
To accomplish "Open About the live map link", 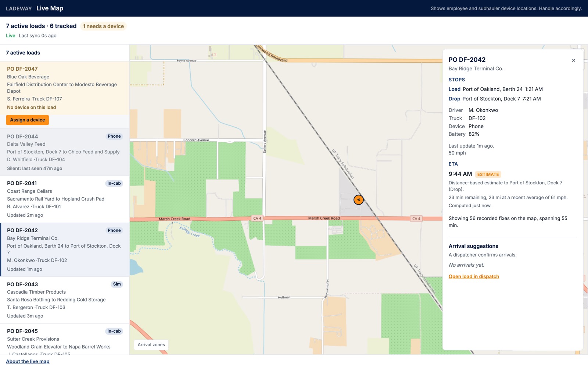I will coord(28,361).
